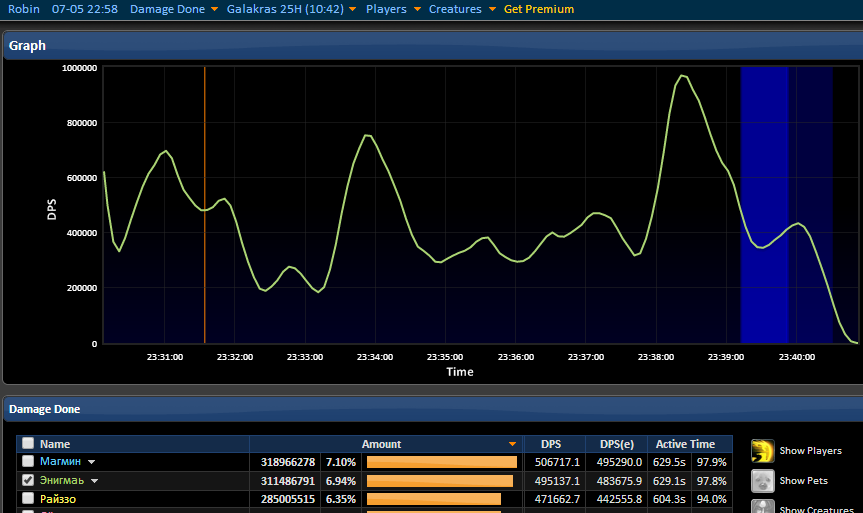Click the Show Creatures icon
Screen dimensions: 863x513
(x=763, y=507)
